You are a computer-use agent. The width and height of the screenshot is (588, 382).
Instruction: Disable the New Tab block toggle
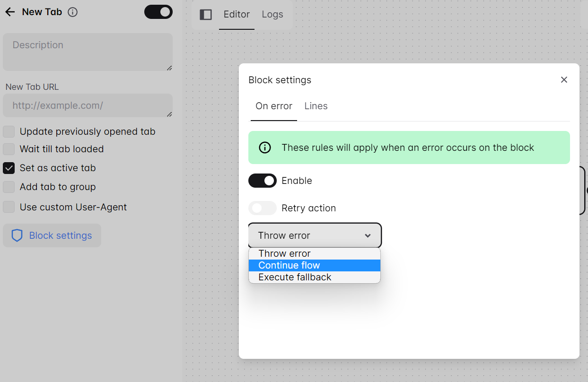click(158, 12)
